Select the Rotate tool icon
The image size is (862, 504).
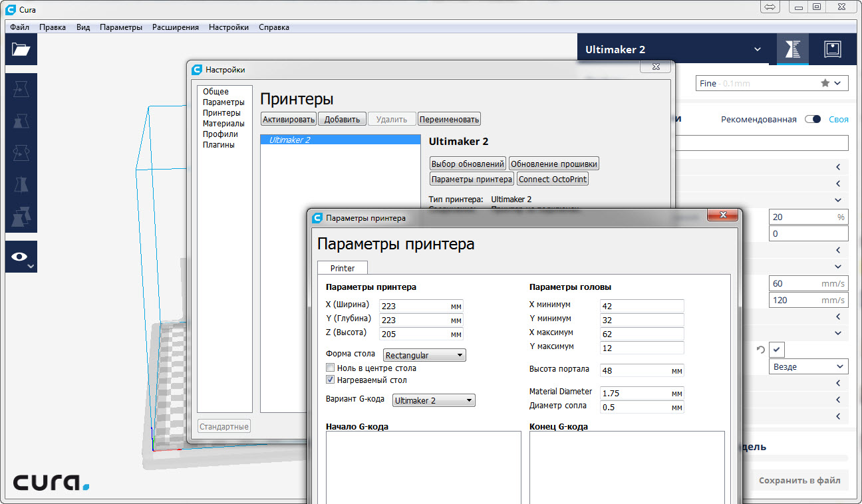21,152
